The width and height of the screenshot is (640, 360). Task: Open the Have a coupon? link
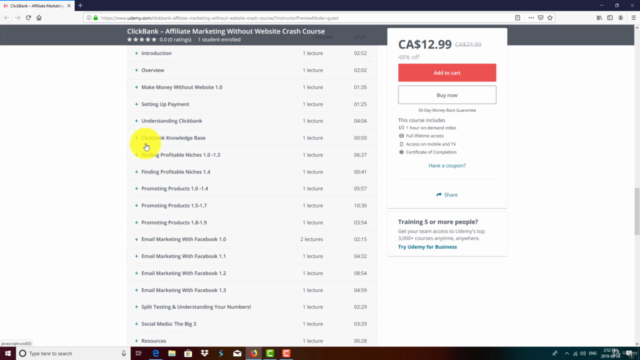coord(447,166)
